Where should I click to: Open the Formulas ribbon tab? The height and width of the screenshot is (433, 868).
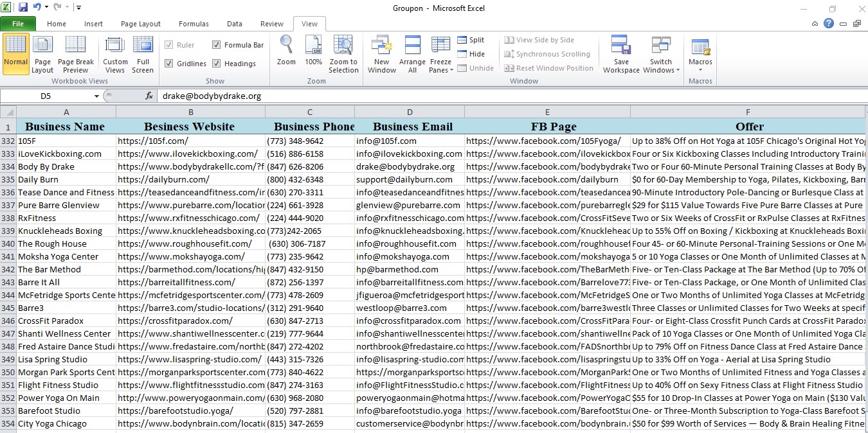click(194, 24)
